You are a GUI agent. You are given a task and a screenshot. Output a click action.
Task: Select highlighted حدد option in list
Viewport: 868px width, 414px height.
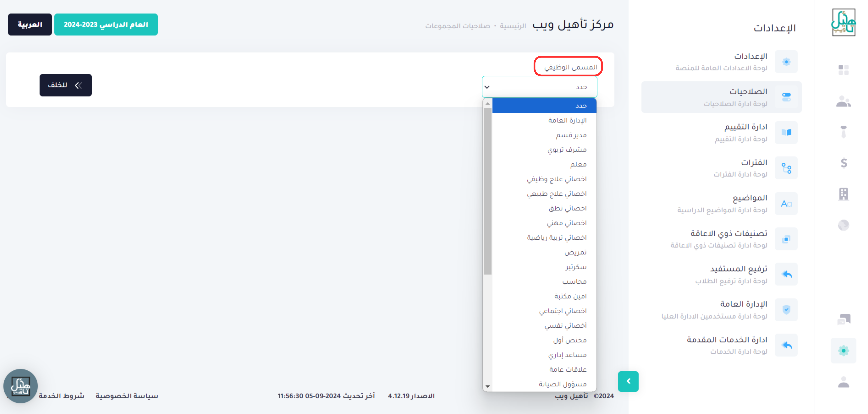[544, 106]
